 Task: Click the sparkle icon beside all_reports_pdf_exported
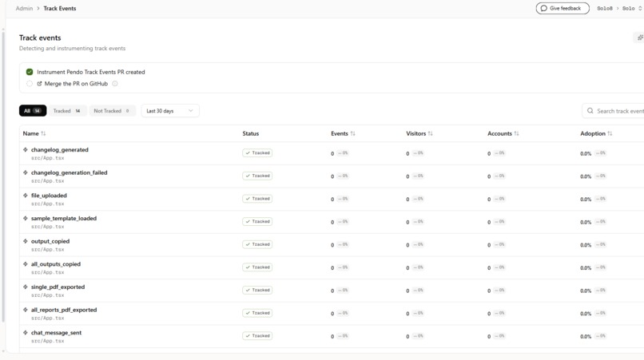[26, 310]
